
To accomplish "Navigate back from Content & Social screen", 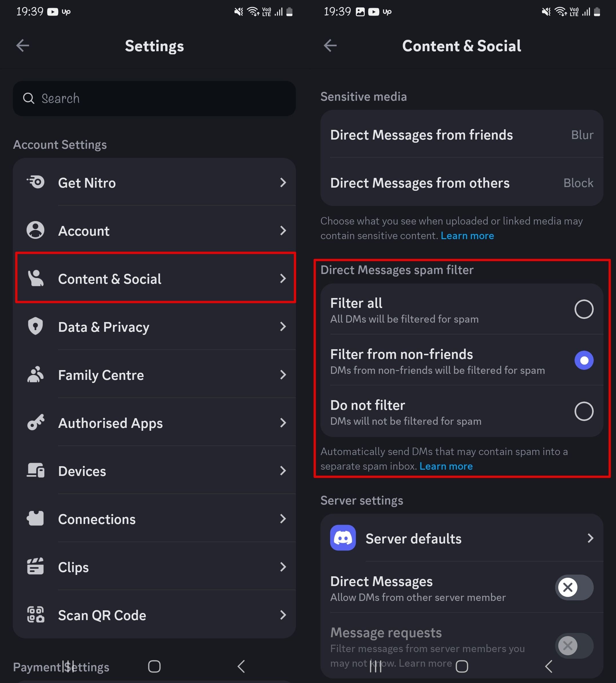I will pos(330,45).
